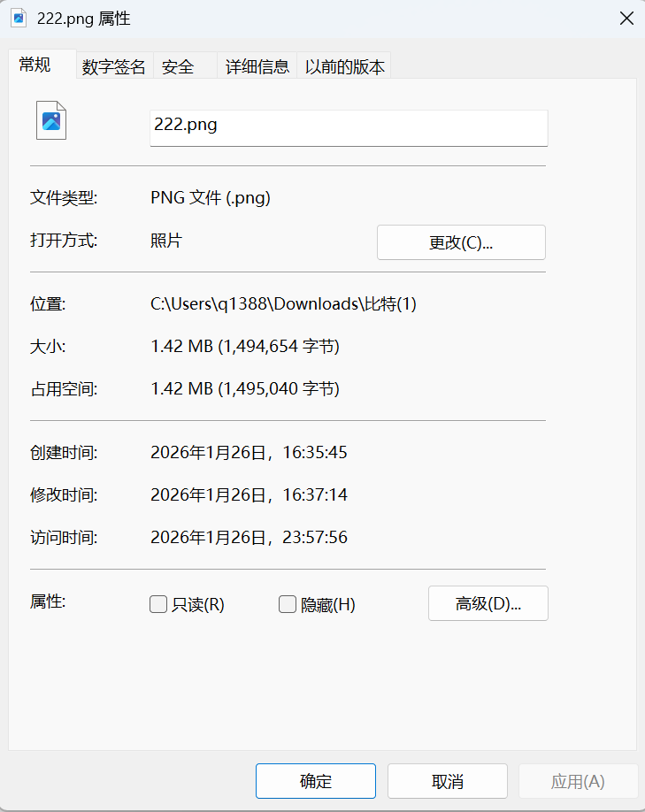This screenshot has height=812, width=645.
Task: Select the 详细信息 details tab
Action: [257, 66]
